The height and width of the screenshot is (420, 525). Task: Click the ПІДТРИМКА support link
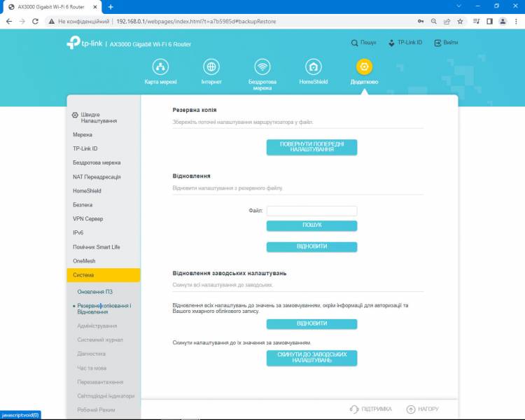pyautogui.click(x=370, y=409)
